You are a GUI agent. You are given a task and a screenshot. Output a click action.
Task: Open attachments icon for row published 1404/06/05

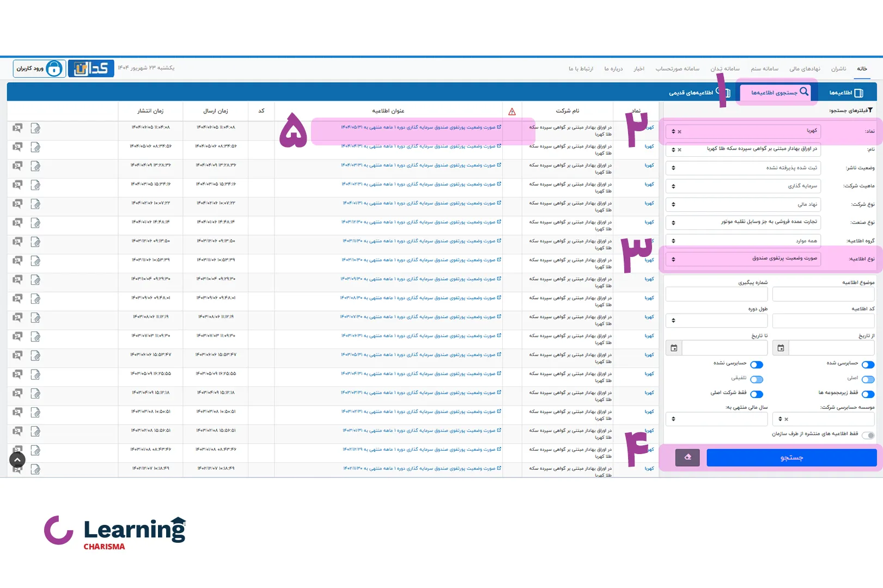35,128
